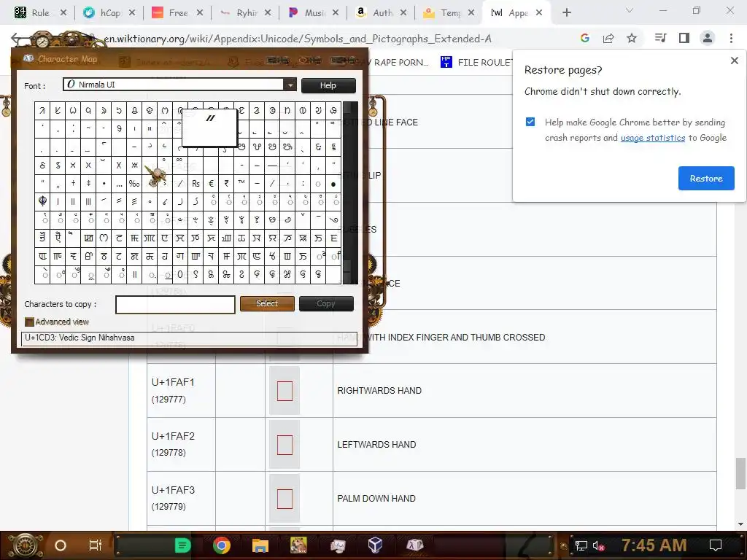The image size is (747, 560).
Task: Close the hCap tab
Action: [x=132, y=13]
